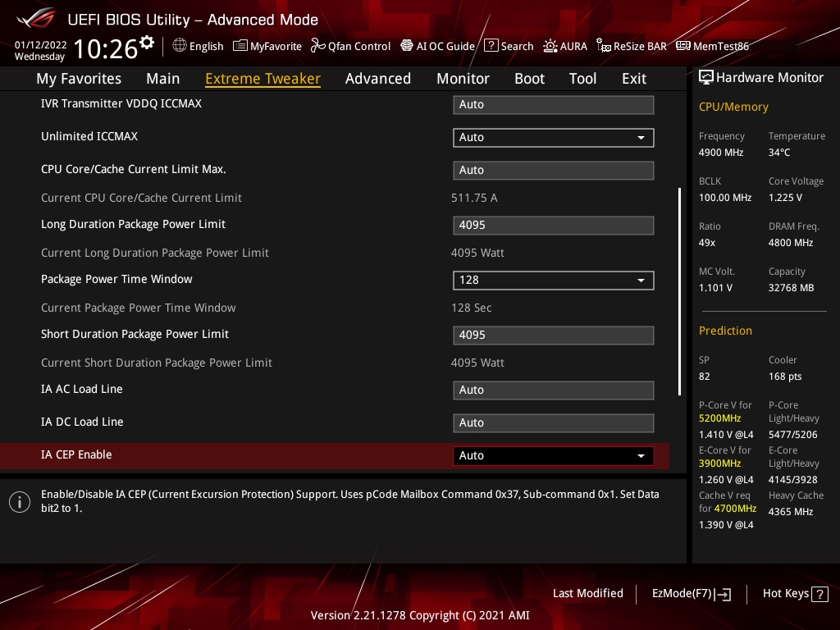The width and height of the screenshot is (840, 630).
Task: Toggle ReSize BAR icon
Action: coord(604,46)
